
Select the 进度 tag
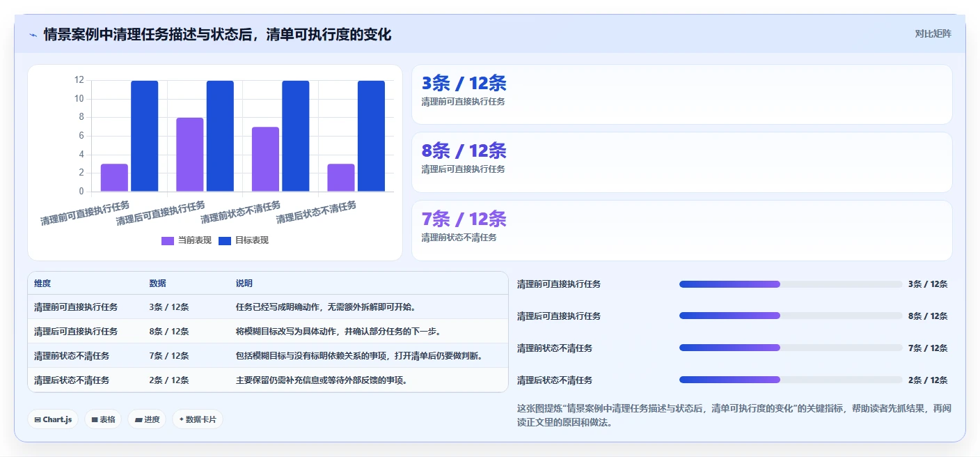(x=147, y=419)
